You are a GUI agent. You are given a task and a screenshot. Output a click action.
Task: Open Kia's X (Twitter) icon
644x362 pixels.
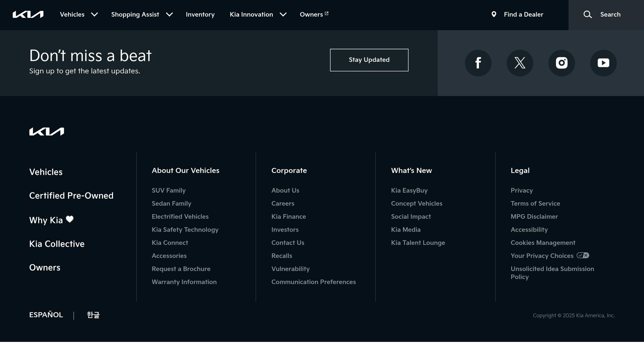[520, 63]
